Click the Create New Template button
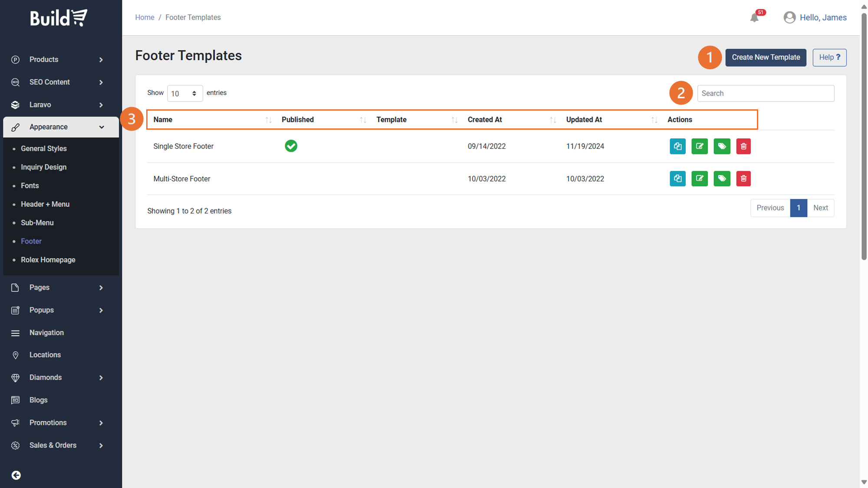Viewport: 868px width, 488px height. [x=766, y=57]
